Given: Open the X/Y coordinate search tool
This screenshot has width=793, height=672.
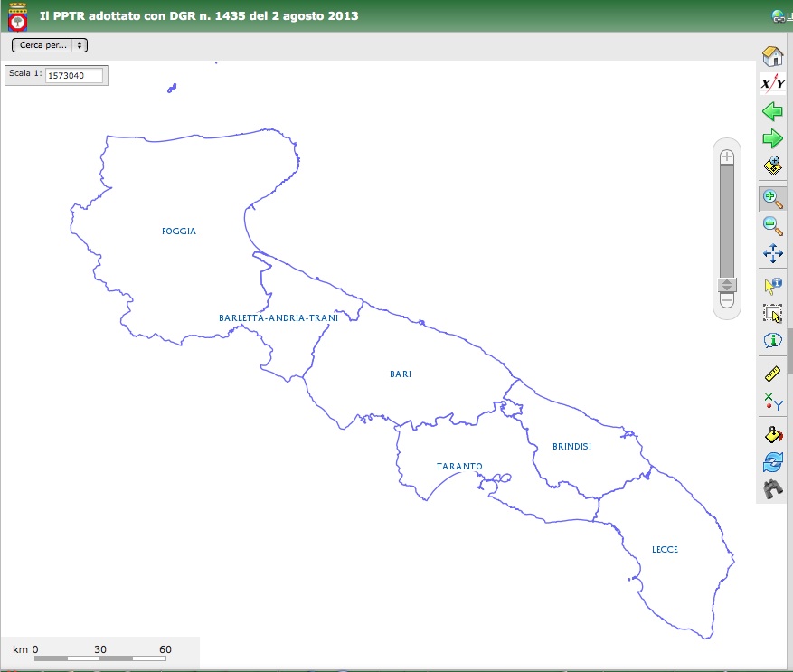Looking at the screenshot, I should [x=772, y=84].
